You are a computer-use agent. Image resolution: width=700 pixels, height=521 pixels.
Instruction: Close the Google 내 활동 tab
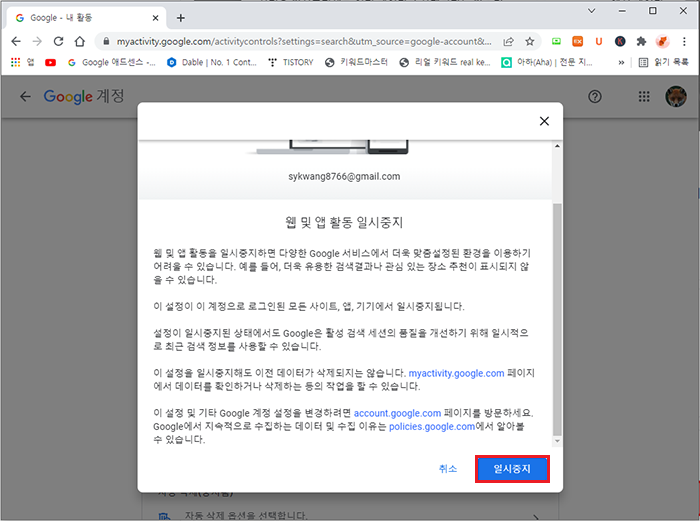coord(155,18)
